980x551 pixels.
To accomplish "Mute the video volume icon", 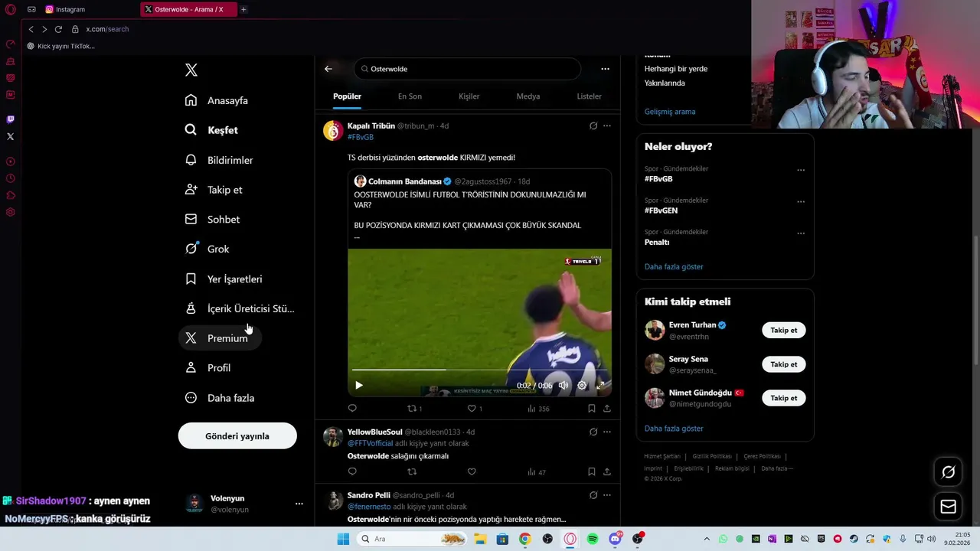I will tap(563, 385).
